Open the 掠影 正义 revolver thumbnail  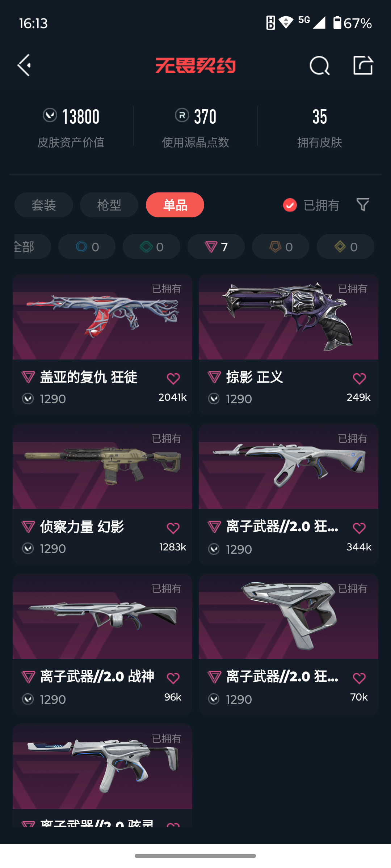(x=289, y=317)
